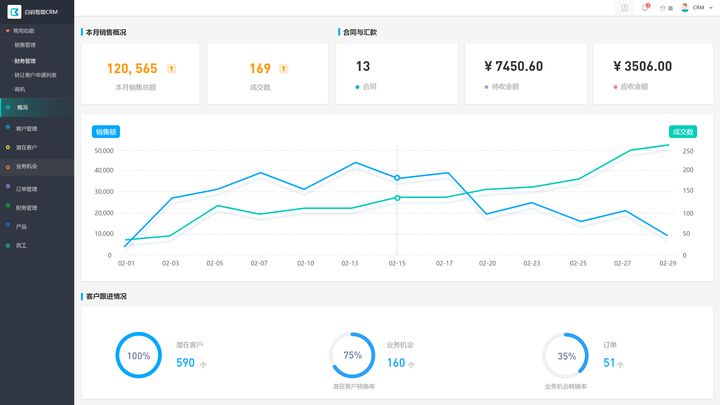Open 订单管理 from the sidebar

coord(27,188)
